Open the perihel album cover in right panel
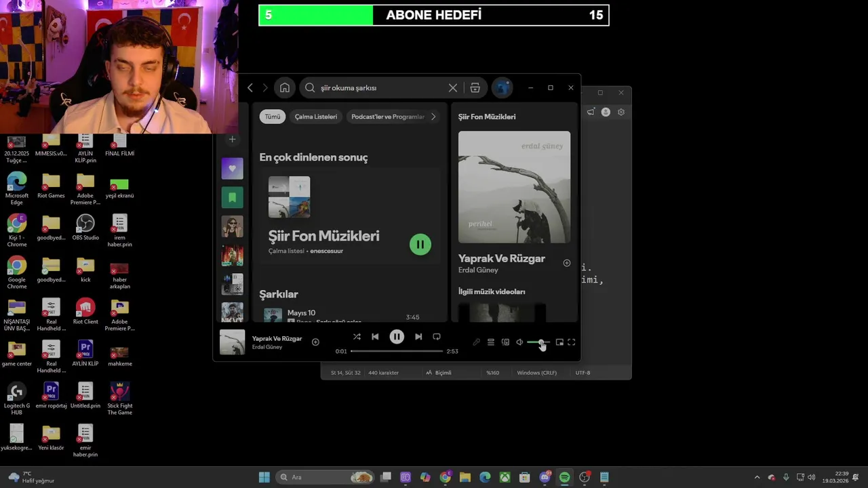This screenshot has width=868, height=488. (514, 187)
